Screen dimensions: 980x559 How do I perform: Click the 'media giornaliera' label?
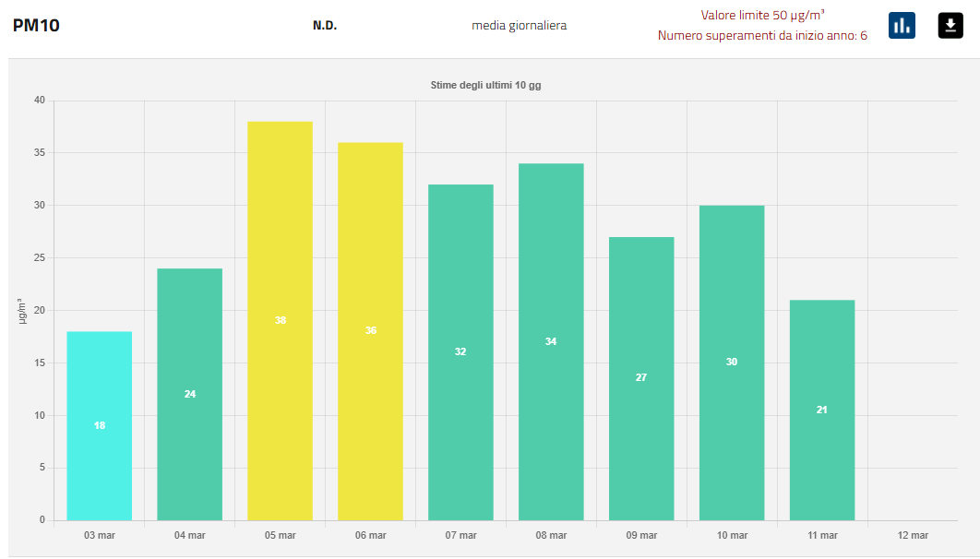point(520,26)
